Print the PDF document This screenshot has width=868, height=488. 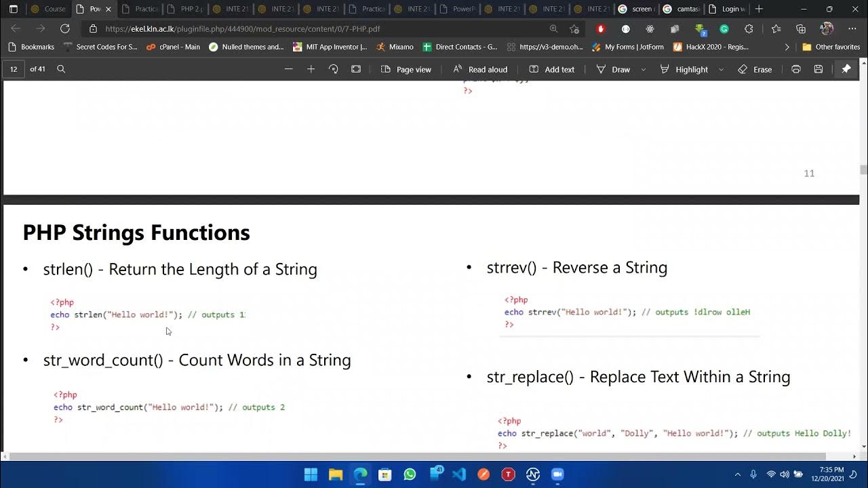[x=796, y=69]
